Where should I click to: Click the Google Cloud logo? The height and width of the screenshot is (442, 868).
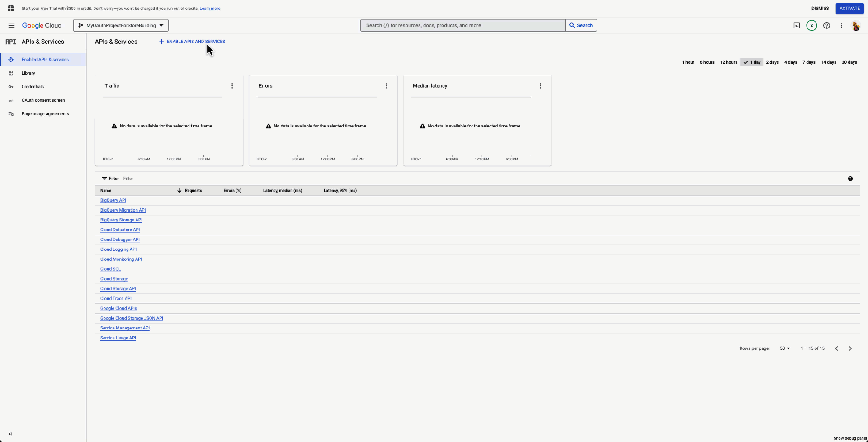pyautogui.click(x=42, y=25)
